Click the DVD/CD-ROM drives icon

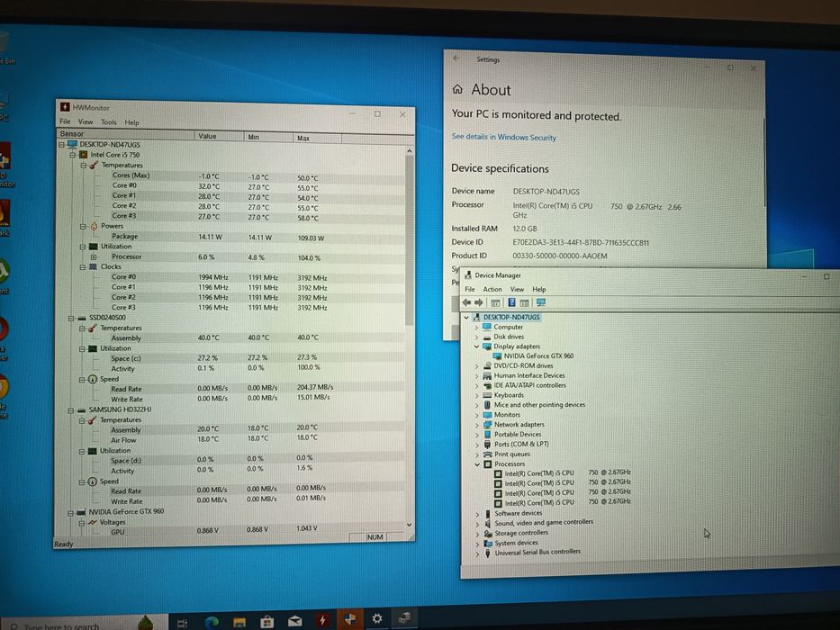tap(487, 365)
